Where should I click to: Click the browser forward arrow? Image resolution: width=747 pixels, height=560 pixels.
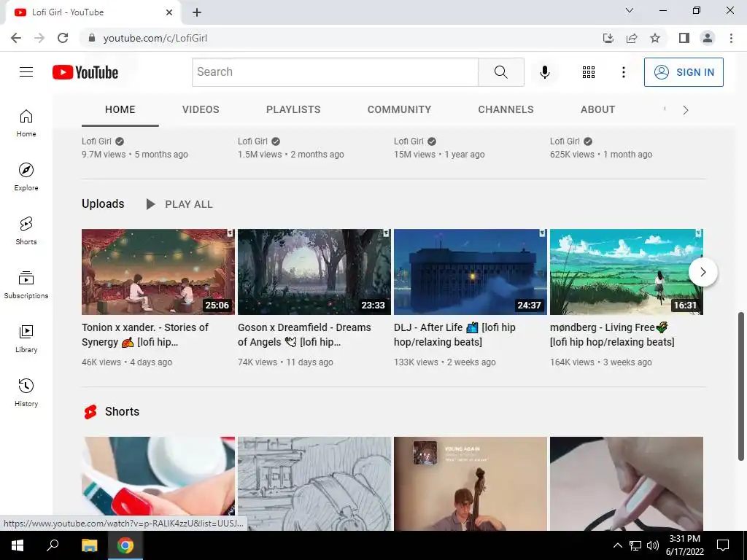coord(39,38)
